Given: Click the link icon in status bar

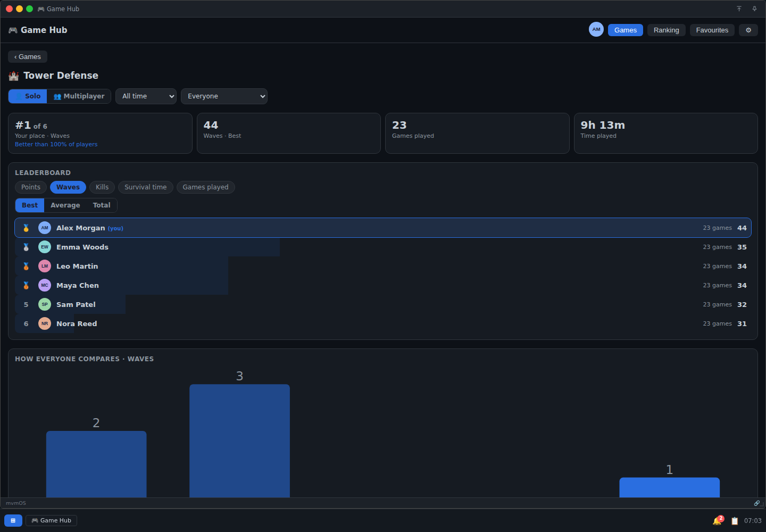Looking at the screenshot, I should (x=756, y=503).
